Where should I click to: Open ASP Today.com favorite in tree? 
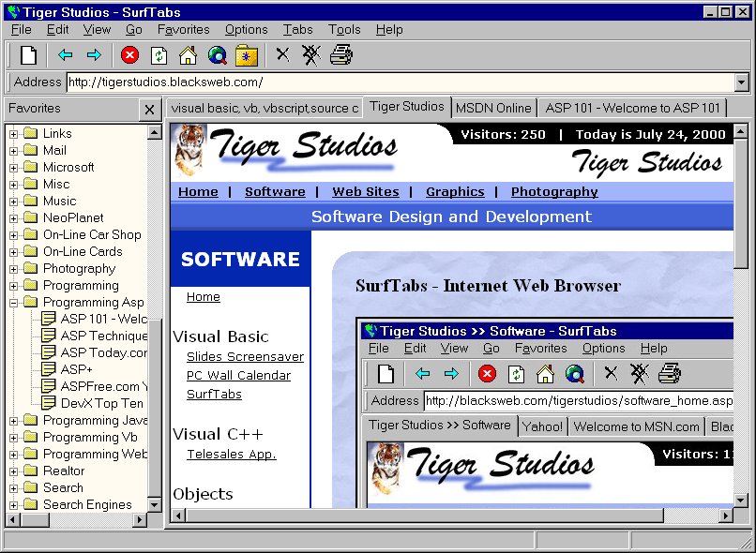tap(103, 353)
